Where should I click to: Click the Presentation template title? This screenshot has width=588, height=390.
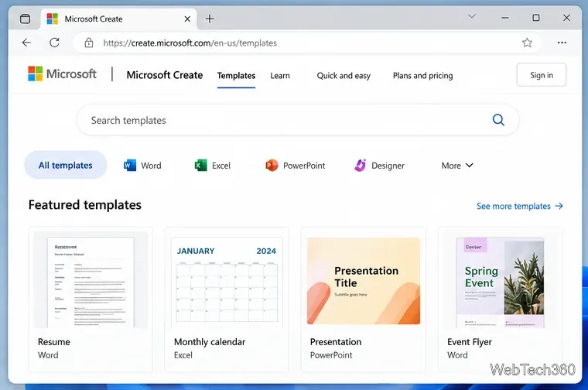tap(336, 342)
